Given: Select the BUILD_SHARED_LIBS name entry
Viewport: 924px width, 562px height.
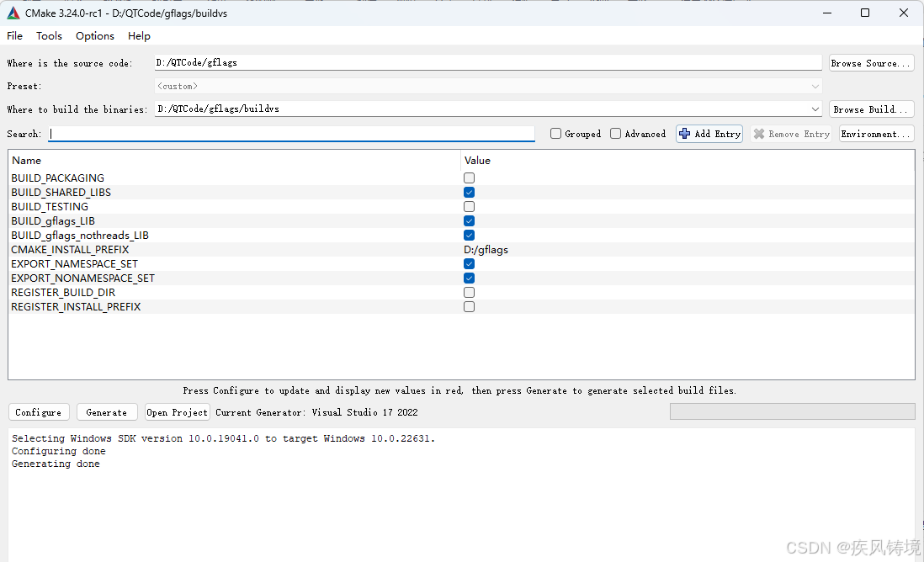Looking at the screenshot, I should [61, 192].
